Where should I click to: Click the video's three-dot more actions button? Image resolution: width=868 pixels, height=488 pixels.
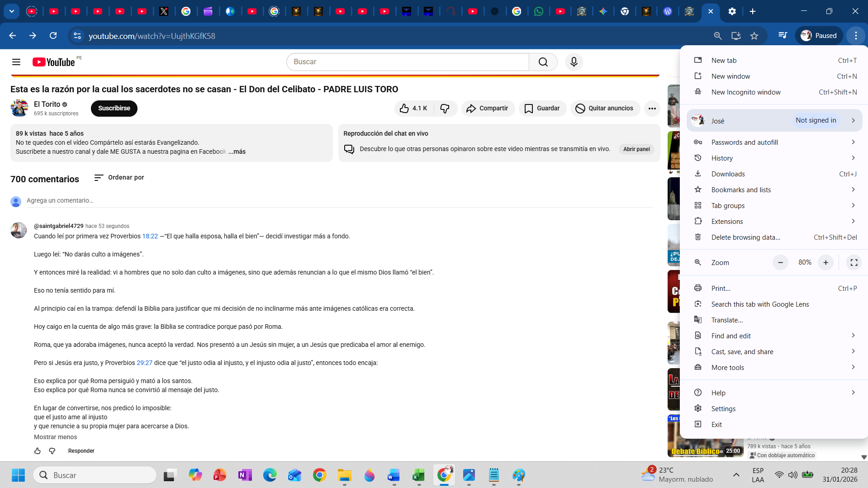(x=652, y=109)
